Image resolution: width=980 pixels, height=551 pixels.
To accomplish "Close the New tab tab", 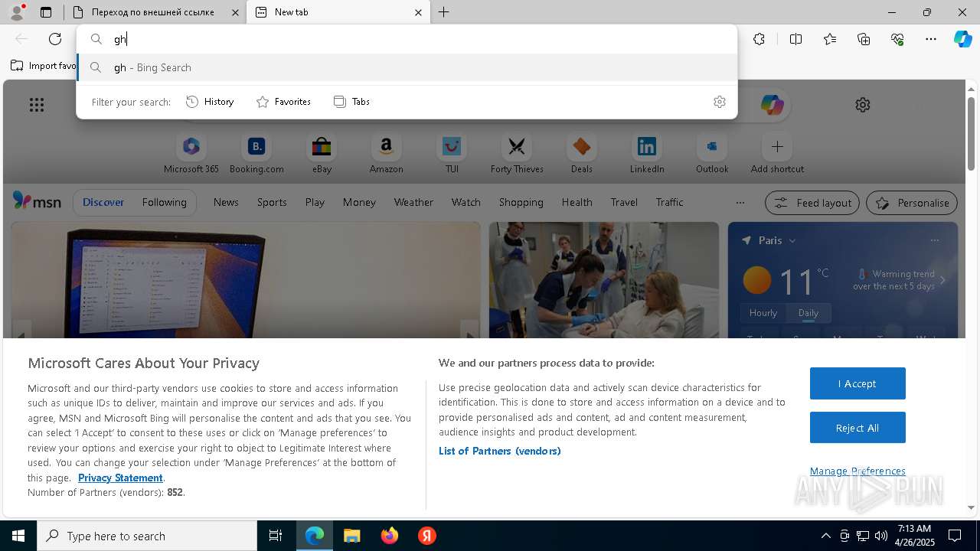I will point(418,12).
